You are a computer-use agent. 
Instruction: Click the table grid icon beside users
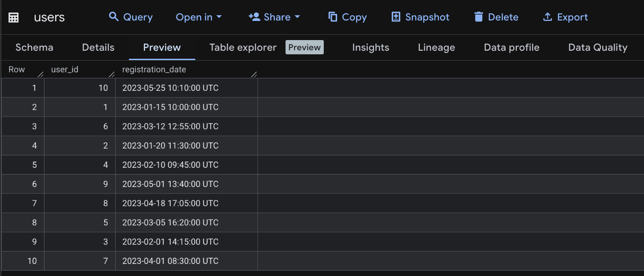(x=14, y=17)
